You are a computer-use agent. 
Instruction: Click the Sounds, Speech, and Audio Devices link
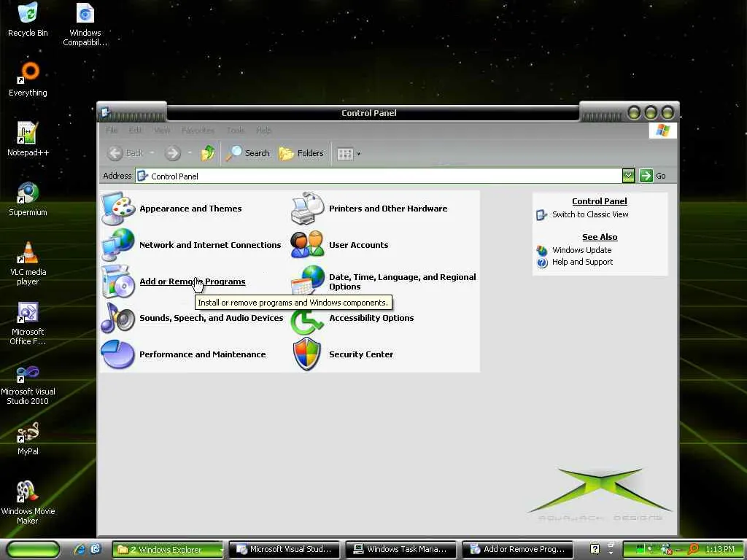coord(211,318)
